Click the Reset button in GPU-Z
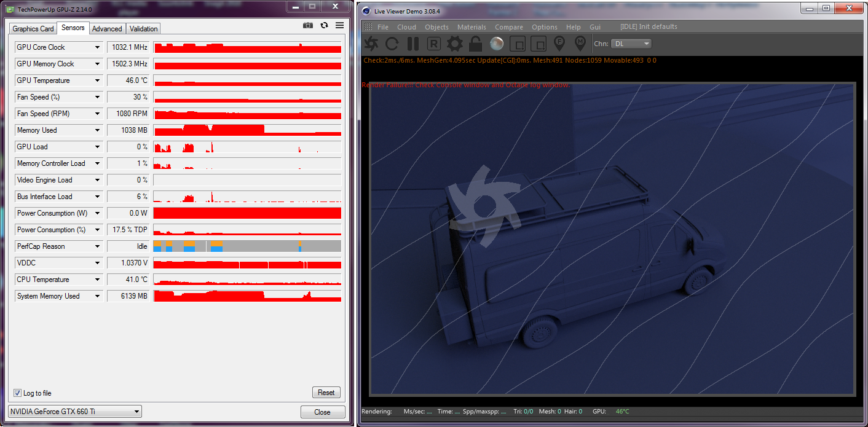 (326, 393)
